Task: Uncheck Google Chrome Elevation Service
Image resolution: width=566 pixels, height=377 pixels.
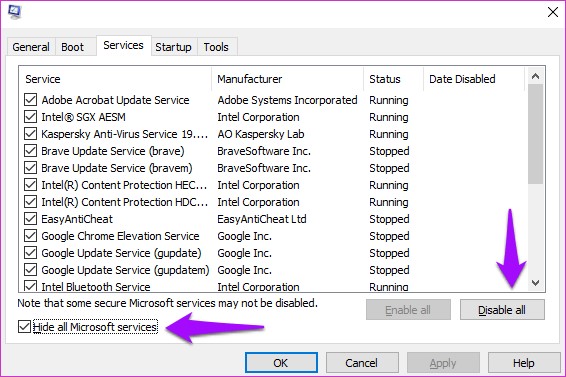Action: tap(30, 235)
